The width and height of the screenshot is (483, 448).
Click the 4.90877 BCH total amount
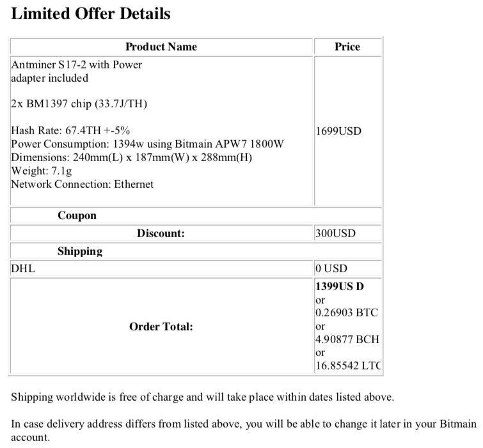coord(347,340)
